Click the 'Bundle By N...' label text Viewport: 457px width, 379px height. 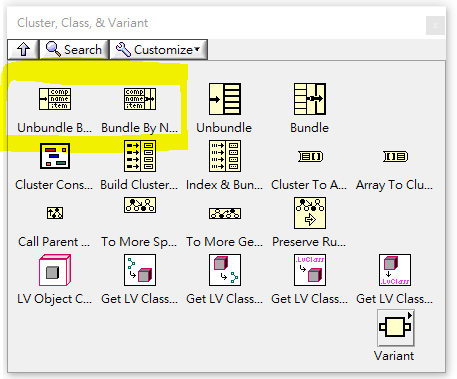[139, 128]
